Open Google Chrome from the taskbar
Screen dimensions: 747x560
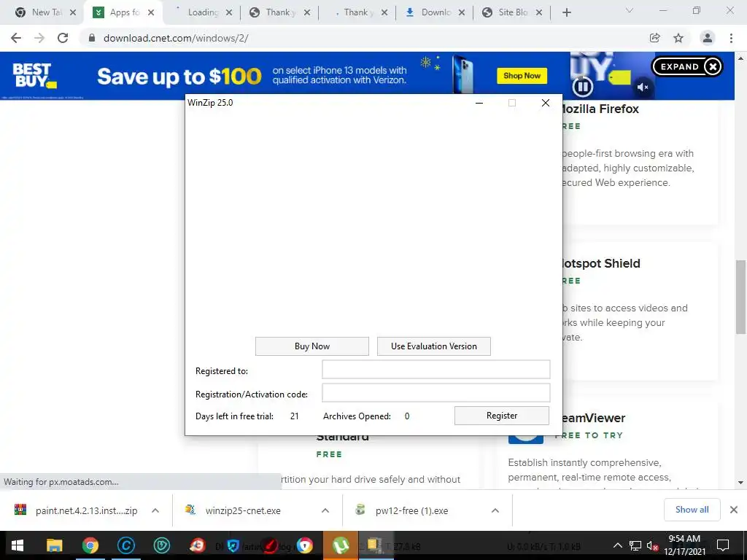90,545
